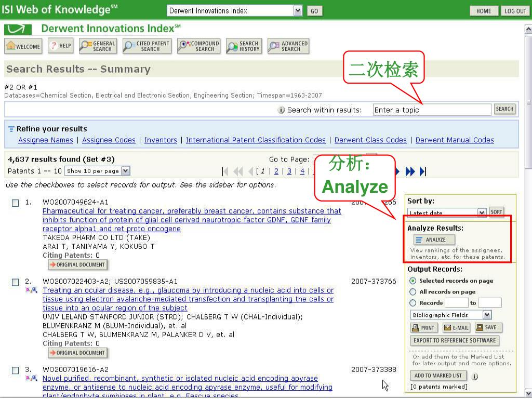Click the page scrollbar up arrow
The width and height of the screenshot is (532, 399).
pyautogui.click(x=528, y=30)
